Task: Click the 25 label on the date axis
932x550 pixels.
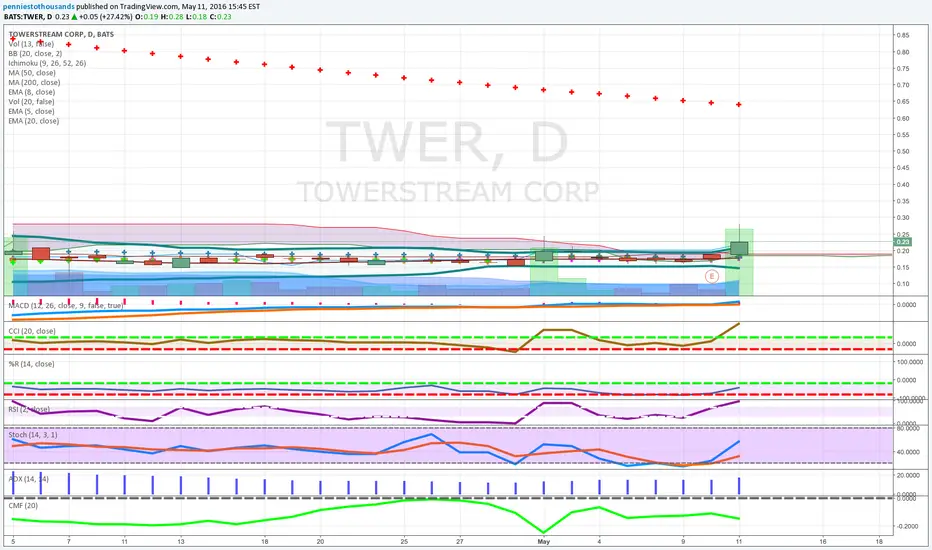Action: pos(404,542)
